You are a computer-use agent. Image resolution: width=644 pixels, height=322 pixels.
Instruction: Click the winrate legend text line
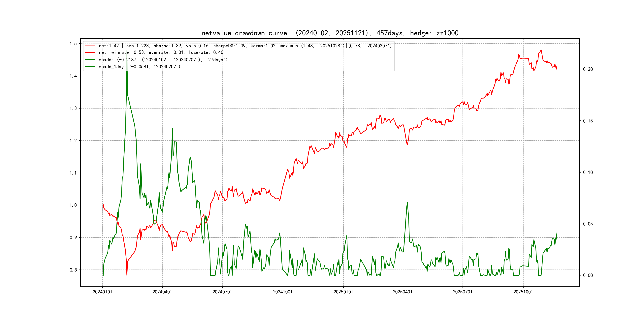tap(161, 52)
